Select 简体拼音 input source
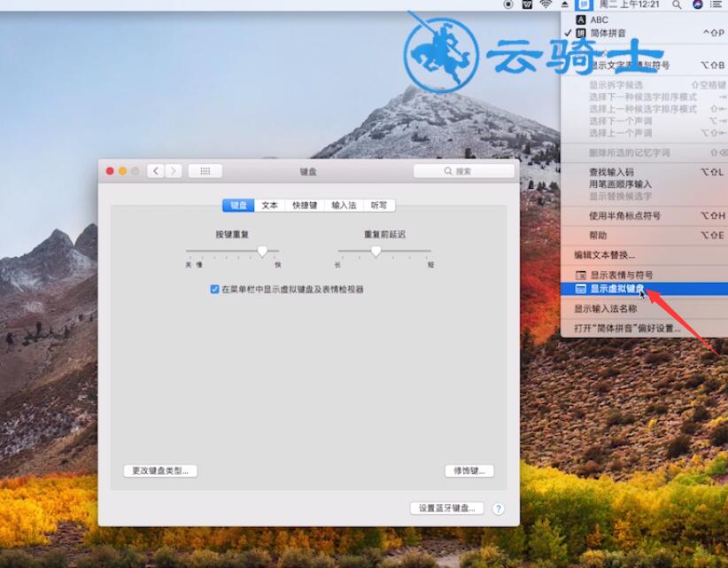This screenshot has height=568, width=728. pyautogui.click(x=645, y=33)
